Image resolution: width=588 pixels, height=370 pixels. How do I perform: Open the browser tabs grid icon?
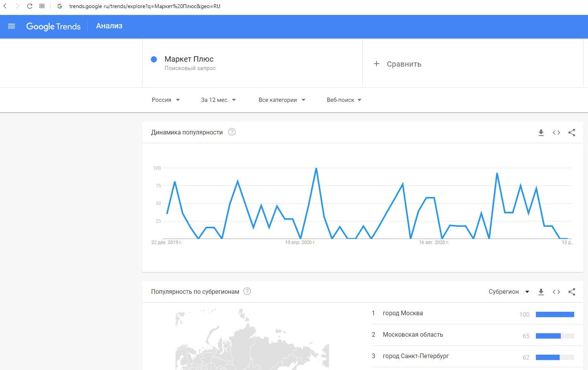pos(42,6)
